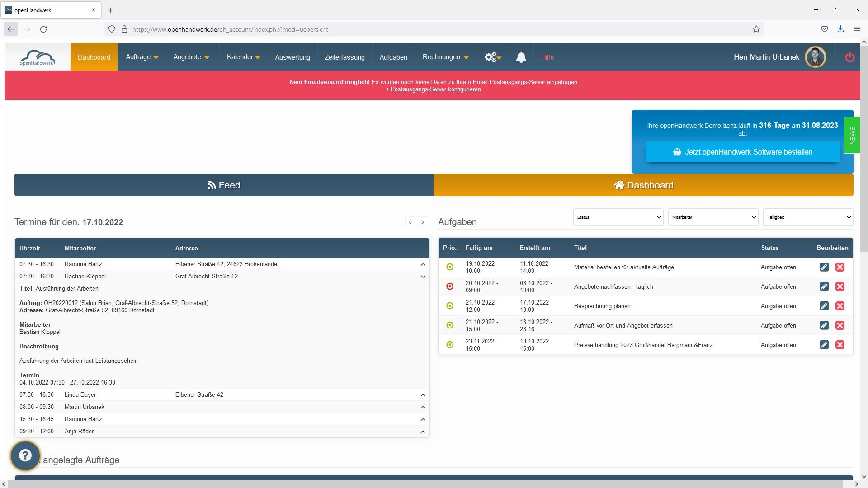Open the Fälligkeit filter dropdown
The image size is (868, 488).
coord(807,217)
